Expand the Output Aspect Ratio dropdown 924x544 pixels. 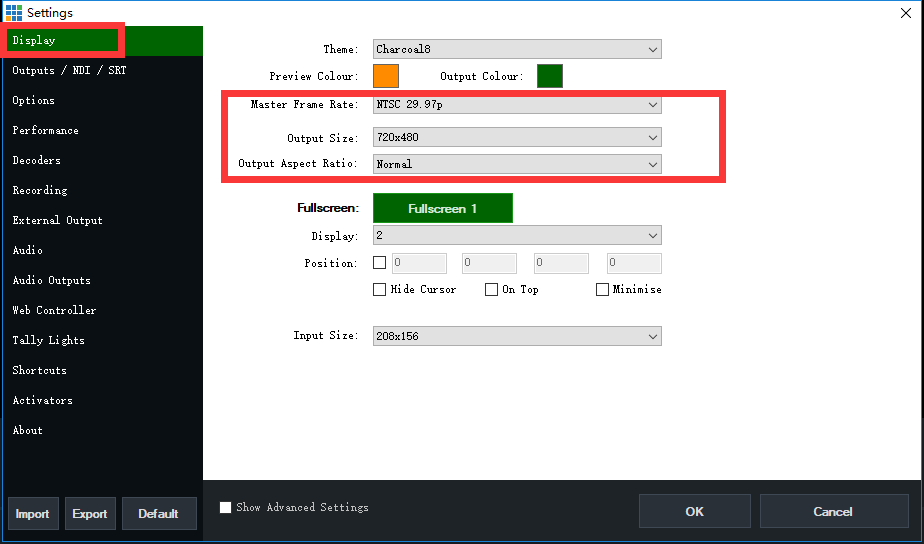pyautogui.click(x=517, y=164)
